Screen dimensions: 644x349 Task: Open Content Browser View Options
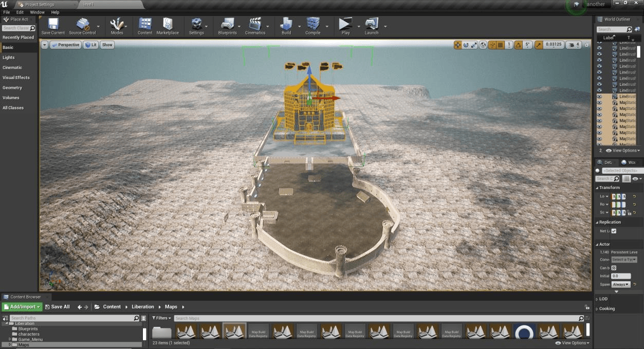(x=572, y=343)
